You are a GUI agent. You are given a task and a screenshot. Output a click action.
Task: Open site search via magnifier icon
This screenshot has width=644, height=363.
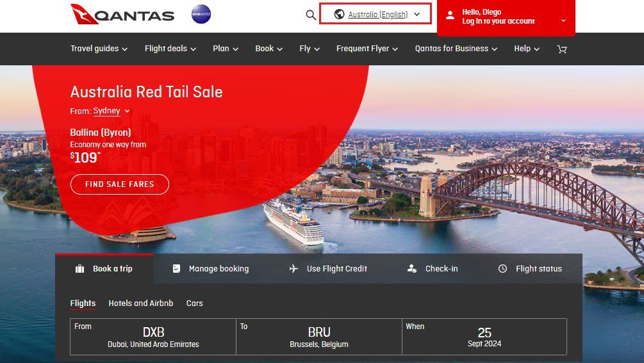[x=311, y=15]
